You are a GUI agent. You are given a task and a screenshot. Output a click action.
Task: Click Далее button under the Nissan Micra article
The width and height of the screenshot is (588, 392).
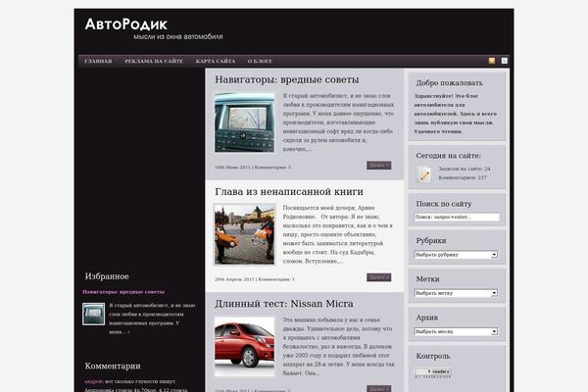(378, 389)
